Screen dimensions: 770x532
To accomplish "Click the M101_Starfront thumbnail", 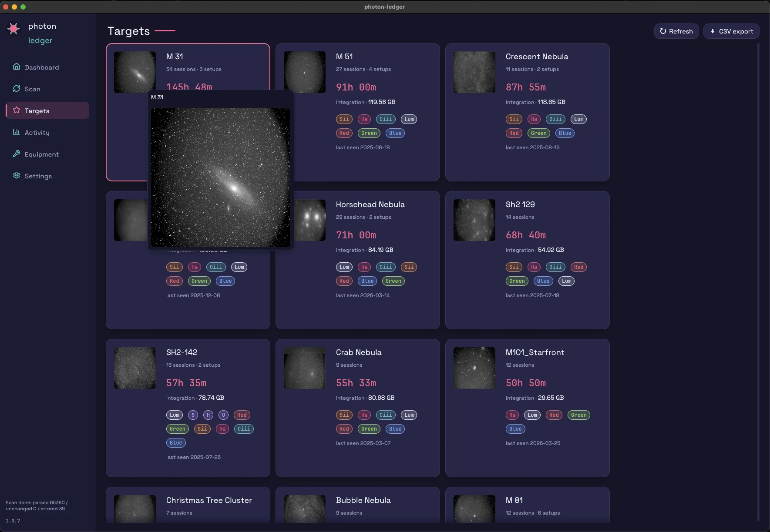I will (474, 368).
